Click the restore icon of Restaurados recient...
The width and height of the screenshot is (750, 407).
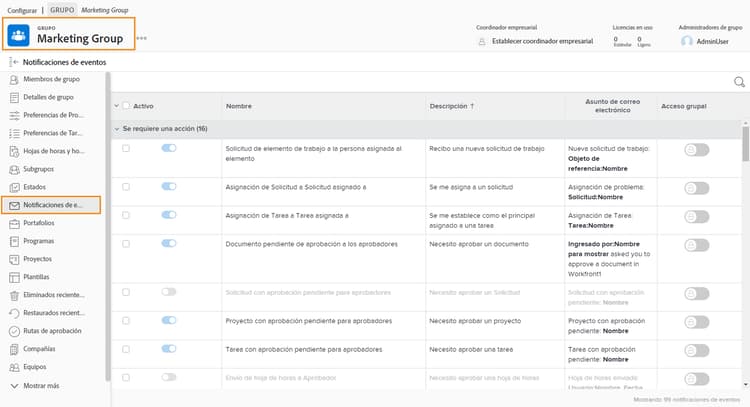tap(14, 313)
